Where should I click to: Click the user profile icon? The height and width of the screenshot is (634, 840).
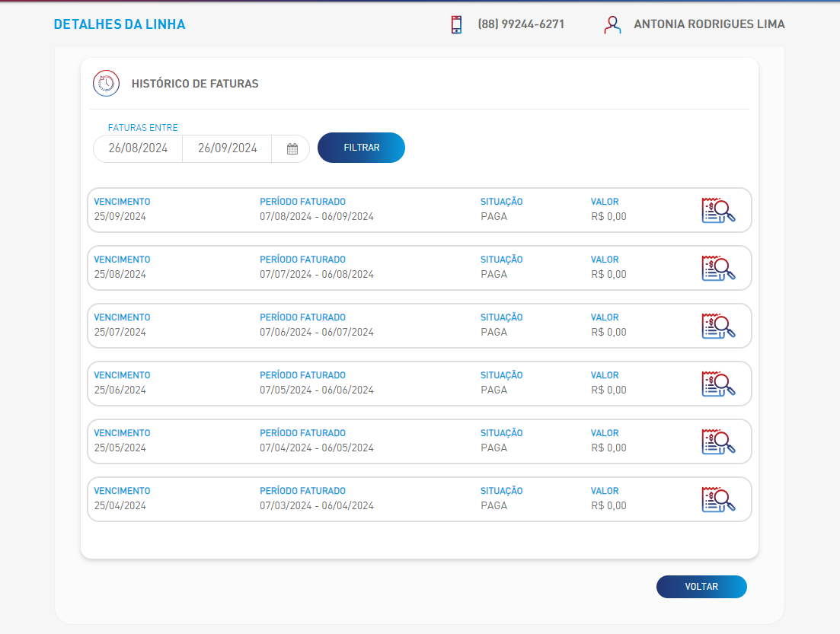point(612,24)
